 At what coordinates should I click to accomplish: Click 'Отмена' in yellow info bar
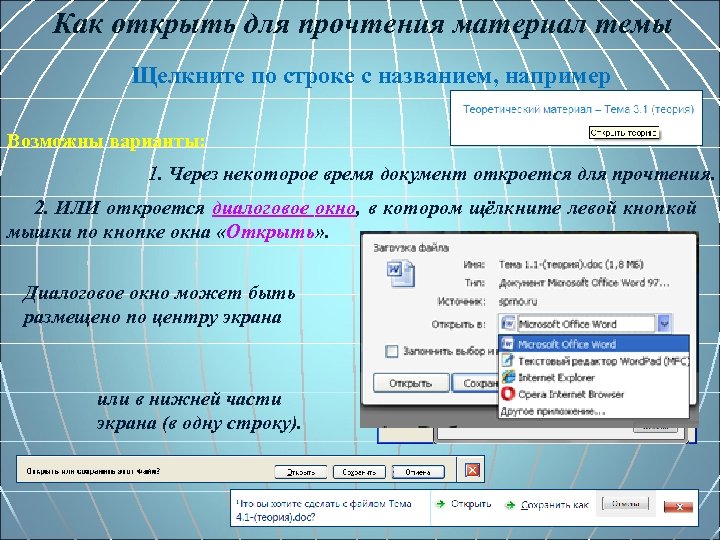click(418, 472)
